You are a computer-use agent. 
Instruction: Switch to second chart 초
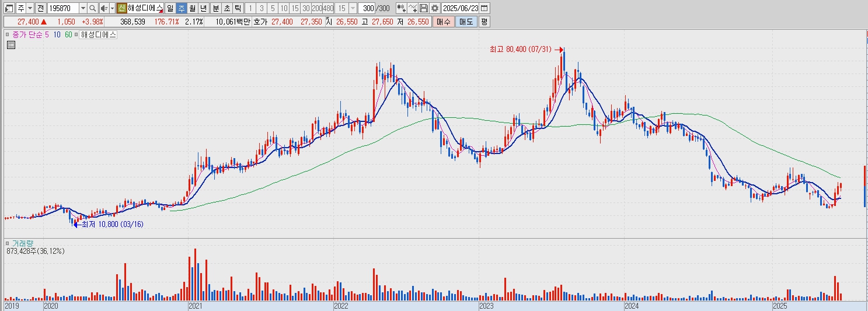point(227,8)
